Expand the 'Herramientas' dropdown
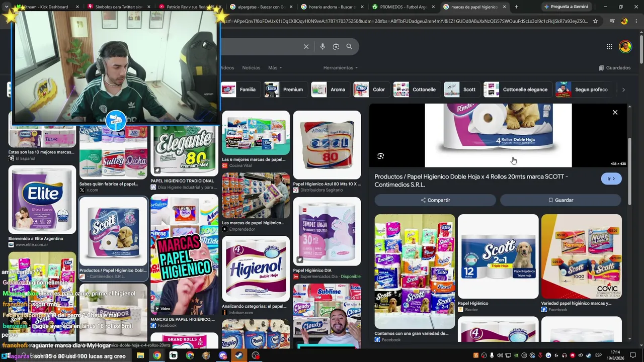 coord(341,68)
